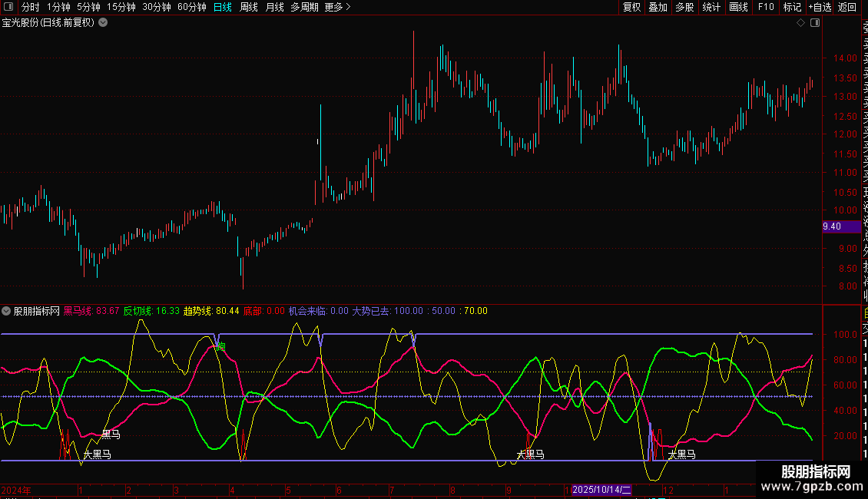Screen dimensions: 868x499
Task: Open the 统计 statistics tool
Action: pos(711,7)
